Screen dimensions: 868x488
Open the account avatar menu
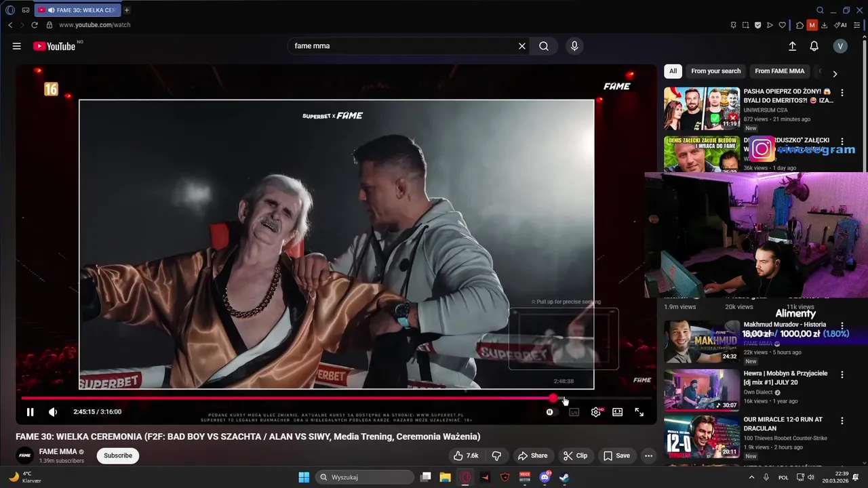[840, 46]
